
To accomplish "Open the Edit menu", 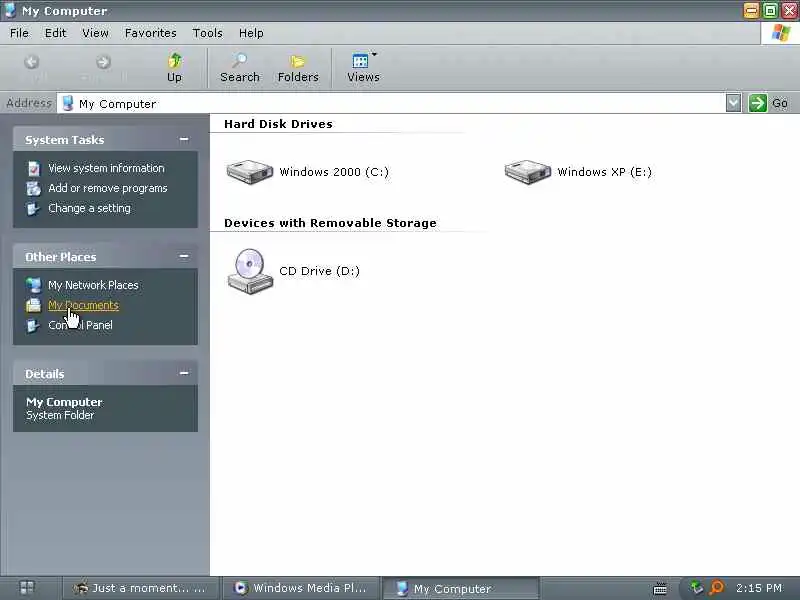I will pyautogui.click(x=56, y=33).
